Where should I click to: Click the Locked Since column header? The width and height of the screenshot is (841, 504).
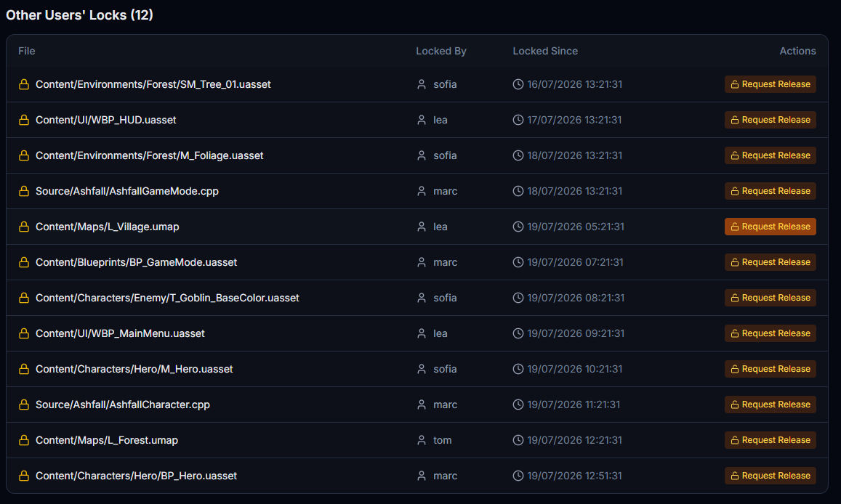pyautogui.click(x=545, y=51)
